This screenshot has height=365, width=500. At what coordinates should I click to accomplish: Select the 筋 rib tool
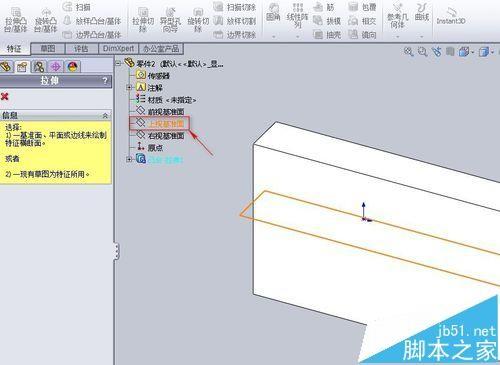pos(324,7)
